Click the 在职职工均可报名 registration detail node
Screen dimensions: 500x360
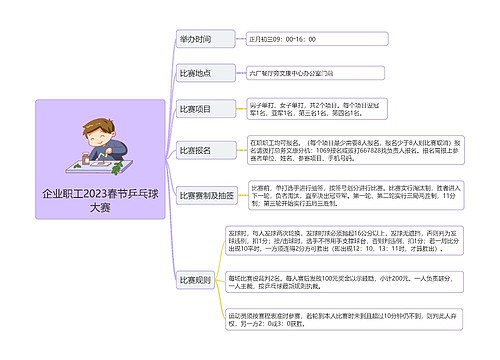pyautogui.click(x=356, y=150)
